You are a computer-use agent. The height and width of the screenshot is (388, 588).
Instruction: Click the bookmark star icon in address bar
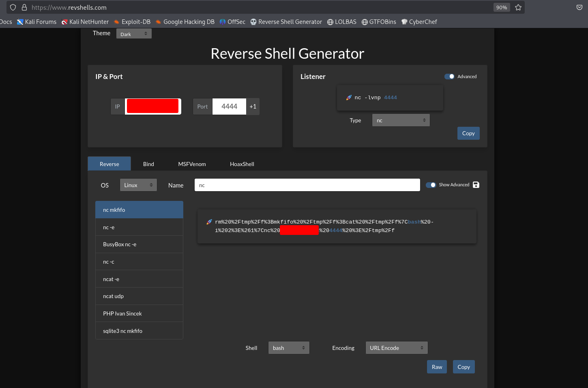coord(518,7)
